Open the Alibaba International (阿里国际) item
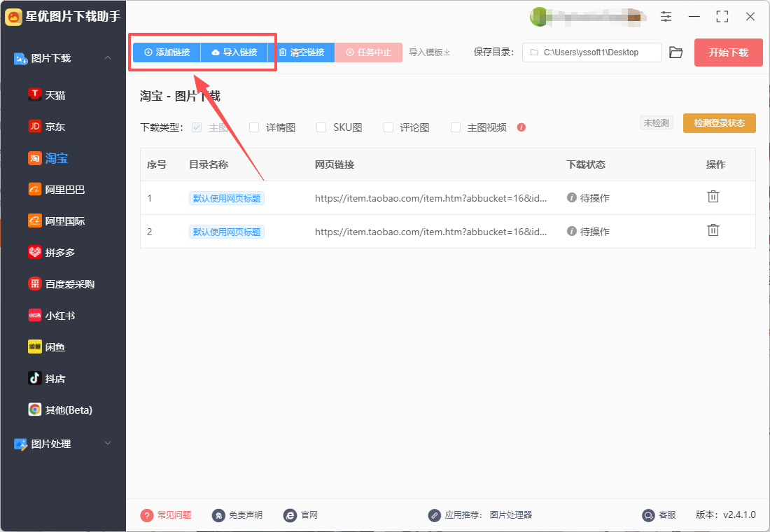This screenshot has width=770, height=532. (x=57, y=221)
